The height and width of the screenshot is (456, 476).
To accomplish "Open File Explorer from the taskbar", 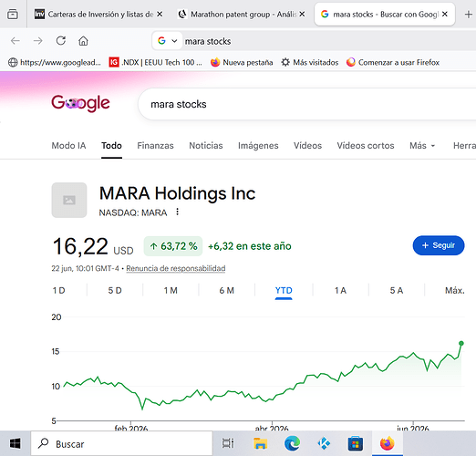I will tap(261, 443).
